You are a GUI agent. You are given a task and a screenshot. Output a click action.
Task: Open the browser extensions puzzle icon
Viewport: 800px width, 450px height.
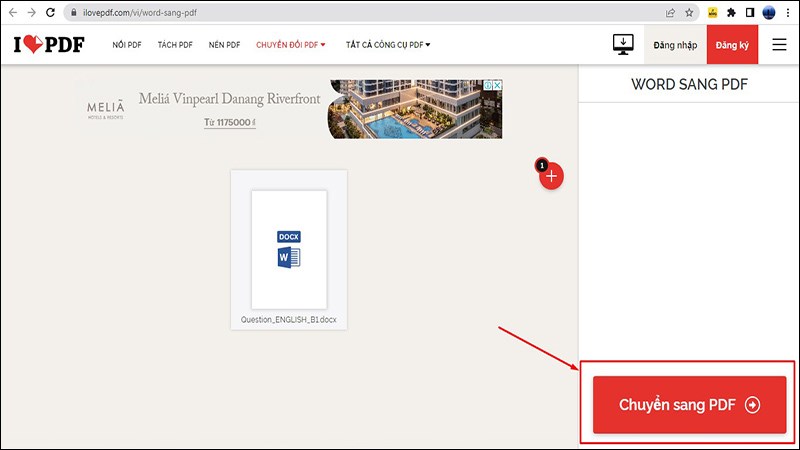pos(732,13)
